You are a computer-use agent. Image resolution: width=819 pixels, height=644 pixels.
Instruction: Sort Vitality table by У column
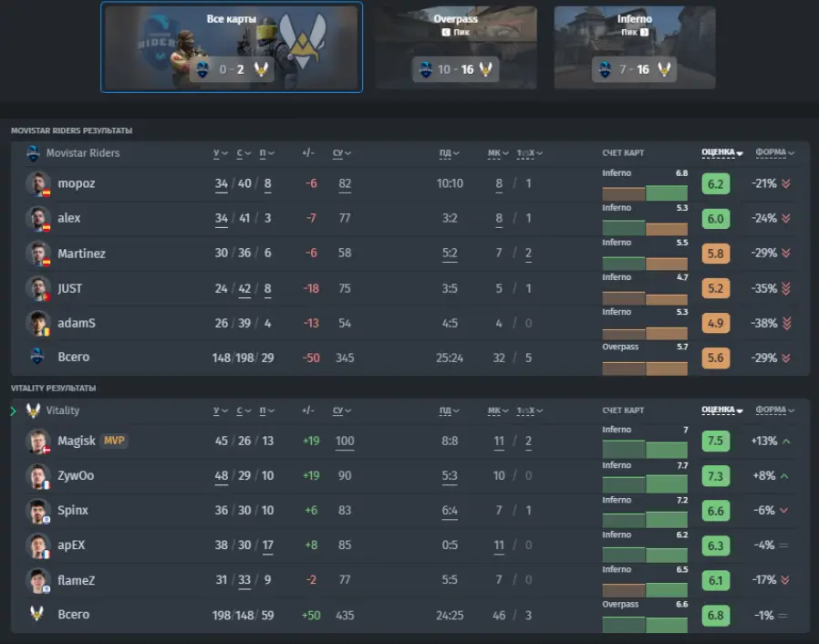click(x=221, y=410)
